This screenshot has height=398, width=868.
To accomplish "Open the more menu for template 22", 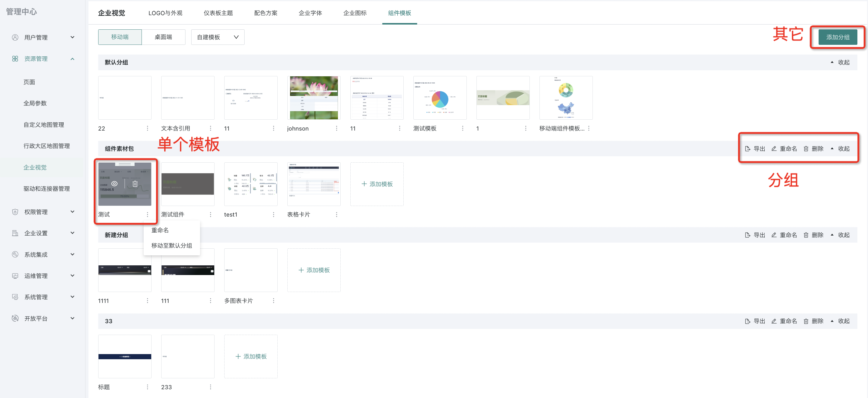I will (x=147, y=128).
